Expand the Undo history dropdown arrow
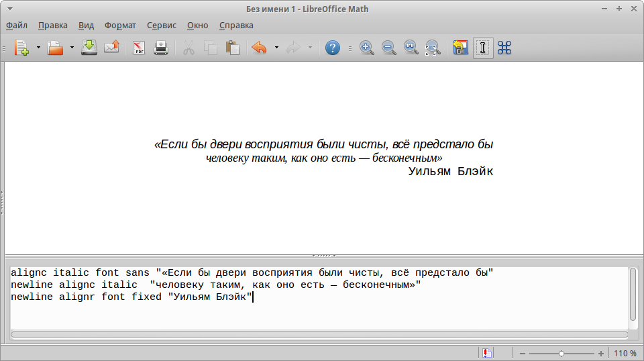Image resolution: width=644 pixels, height=361 pixels. [276, 48]
